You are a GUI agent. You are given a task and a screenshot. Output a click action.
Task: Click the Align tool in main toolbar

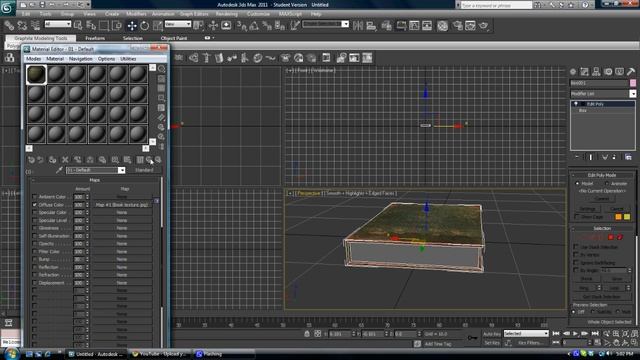(371, 26)
